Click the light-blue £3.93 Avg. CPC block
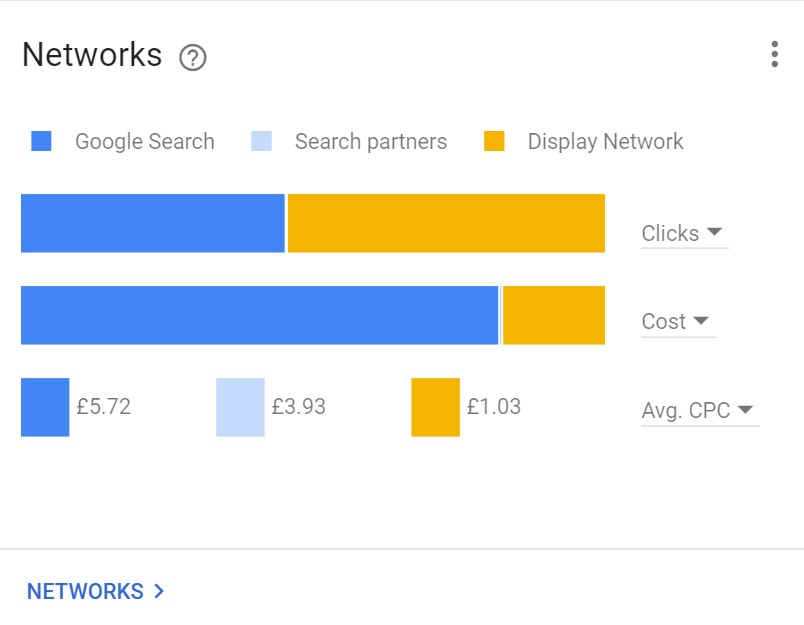804x625 pixels. coord(240,408)
